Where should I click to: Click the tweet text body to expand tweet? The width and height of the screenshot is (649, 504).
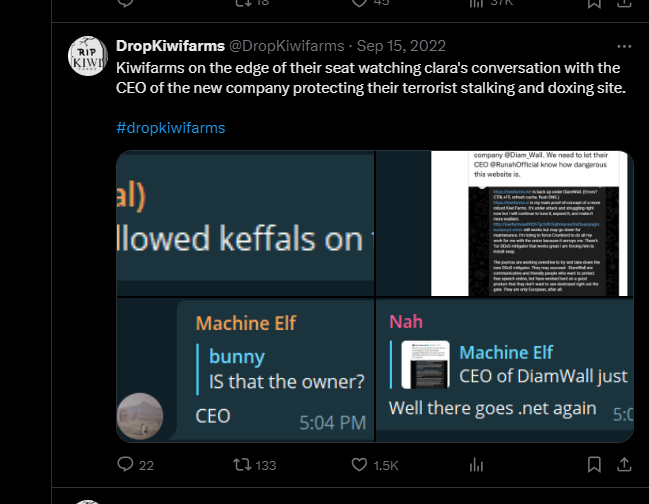tap(368, 78)
